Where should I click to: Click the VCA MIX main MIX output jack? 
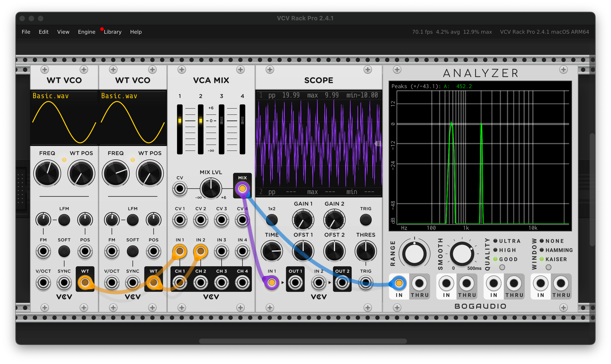click(242, 189)
